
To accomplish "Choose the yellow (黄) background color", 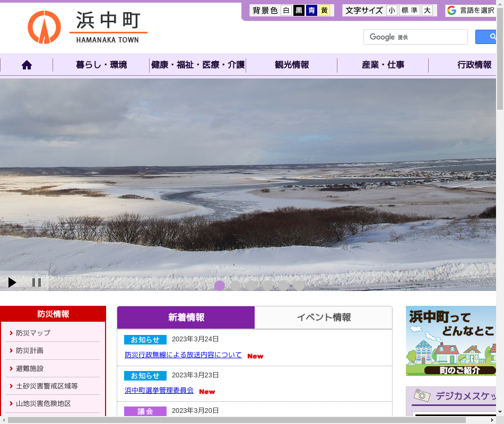I will click(x=324, y=11).
